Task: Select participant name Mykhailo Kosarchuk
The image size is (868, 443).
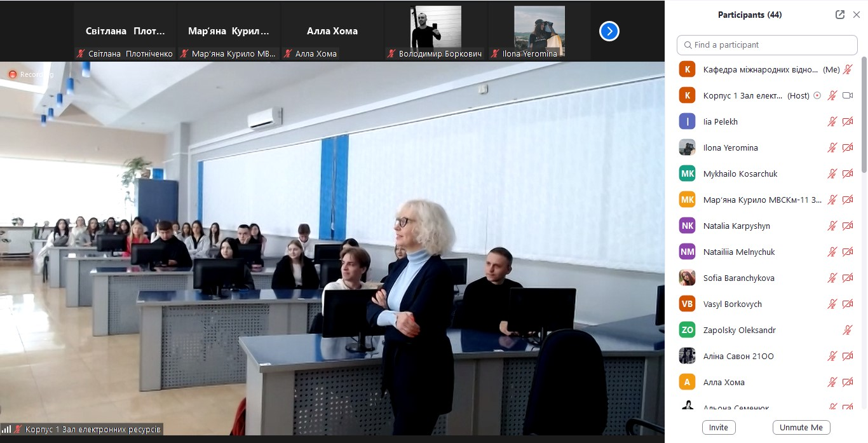Action: (740, 174)
